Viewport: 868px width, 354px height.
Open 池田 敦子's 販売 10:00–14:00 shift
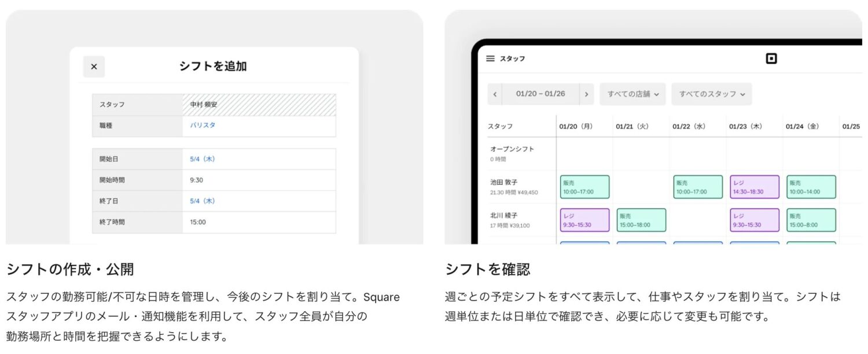point(811,187)
